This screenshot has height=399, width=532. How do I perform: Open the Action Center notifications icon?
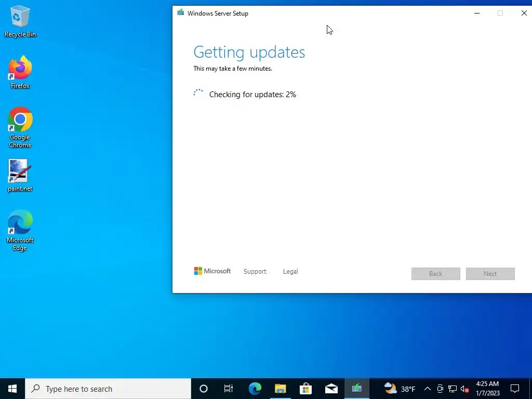click(x=515, y=389)
